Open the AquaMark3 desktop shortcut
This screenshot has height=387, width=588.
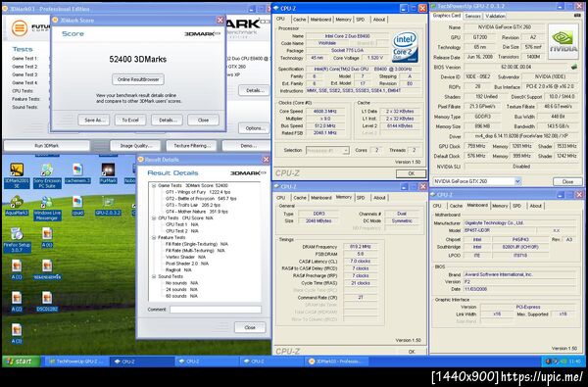tap(17, 206)
